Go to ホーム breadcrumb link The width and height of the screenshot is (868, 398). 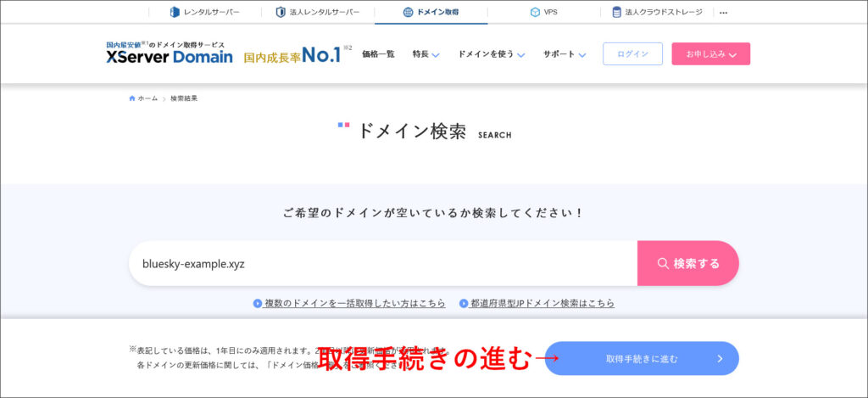click(147, 98)
